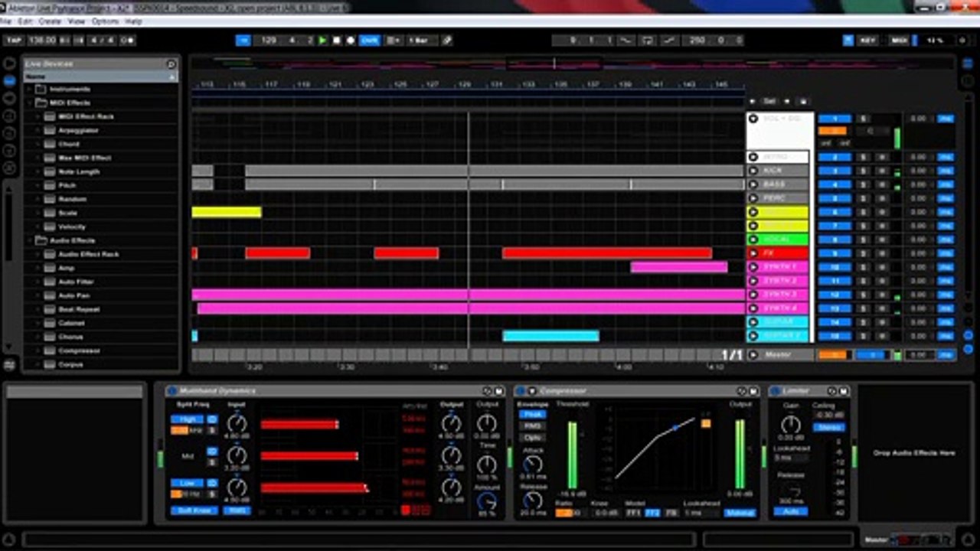
Task: Select RMS envelope mode in Compressor
Action: click(533, 425)
